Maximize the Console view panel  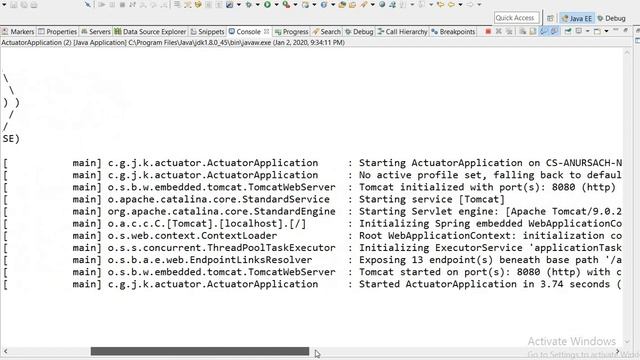pos(625,30)
